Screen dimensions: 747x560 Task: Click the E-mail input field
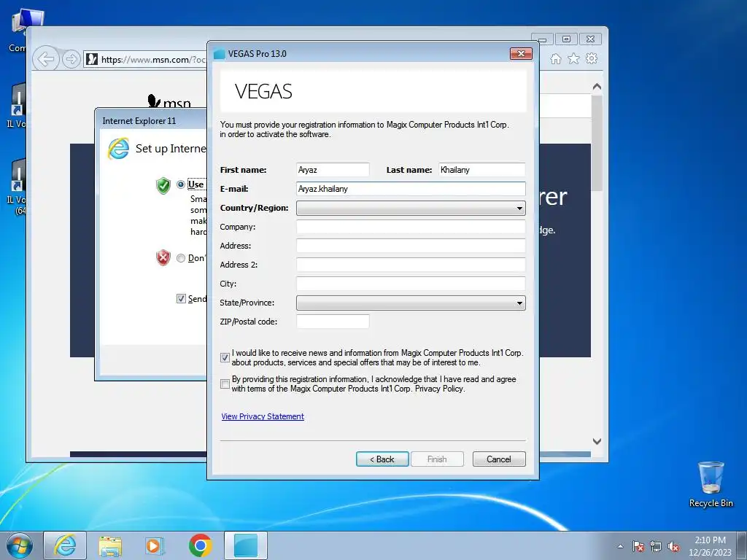(411, 189)
